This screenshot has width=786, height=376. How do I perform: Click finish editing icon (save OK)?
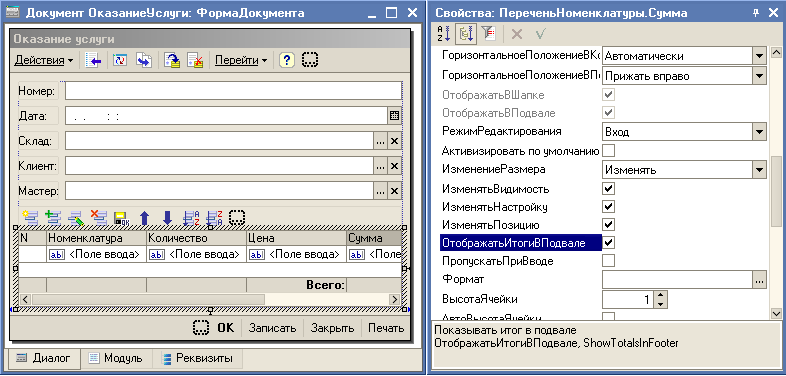tap(122, 218)
